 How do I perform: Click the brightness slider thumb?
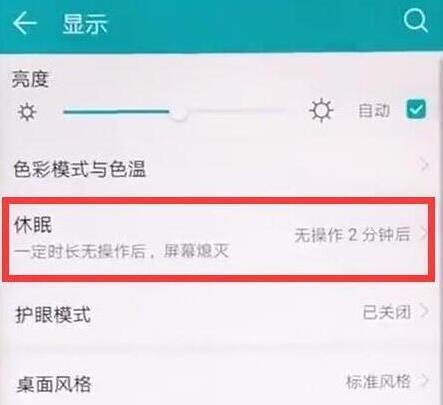[179, 113]
